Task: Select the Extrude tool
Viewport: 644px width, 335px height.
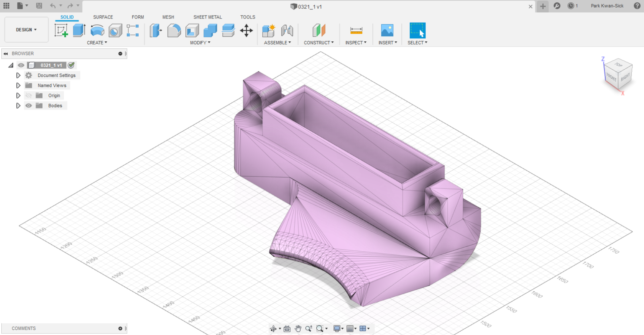Action: tap(79, 31)
